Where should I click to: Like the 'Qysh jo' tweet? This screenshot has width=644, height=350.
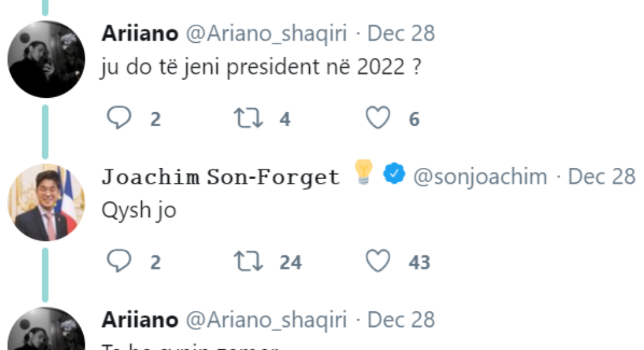379,261
